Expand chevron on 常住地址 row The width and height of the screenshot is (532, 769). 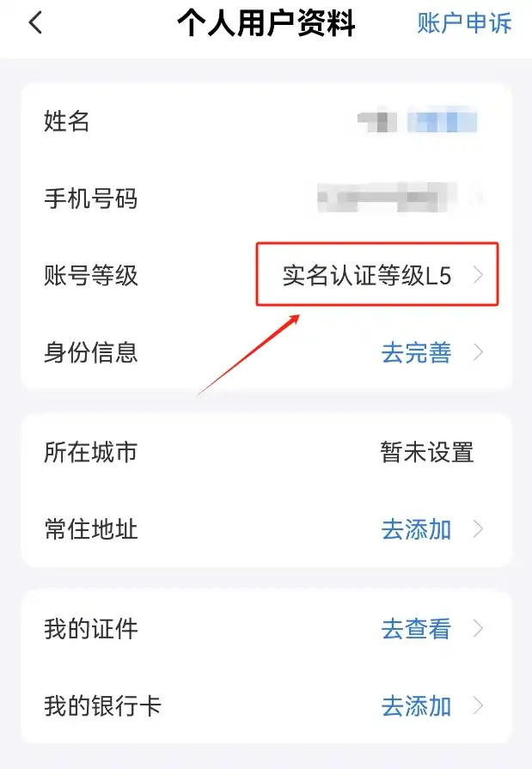(479, 529)
